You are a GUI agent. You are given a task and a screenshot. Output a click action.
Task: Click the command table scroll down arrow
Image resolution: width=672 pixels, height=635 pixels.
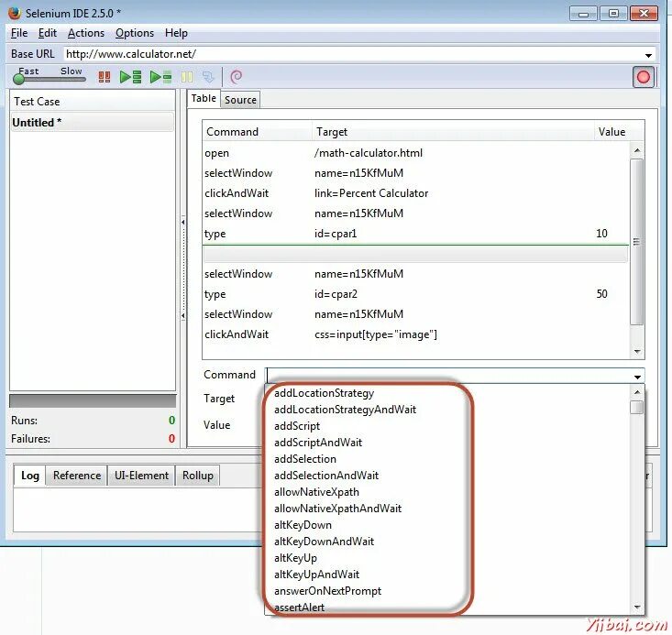(637, 351)
